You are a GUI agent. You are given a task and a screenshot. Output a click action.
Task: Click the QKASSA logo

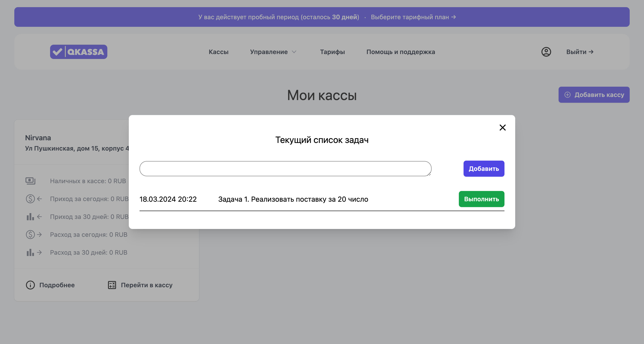tap(78, 52)
